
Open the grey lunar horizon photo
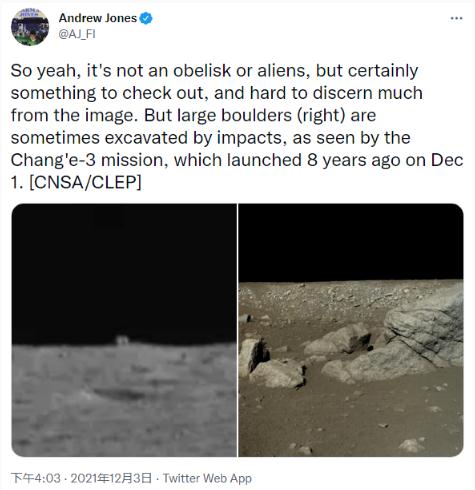click(124, 330)
